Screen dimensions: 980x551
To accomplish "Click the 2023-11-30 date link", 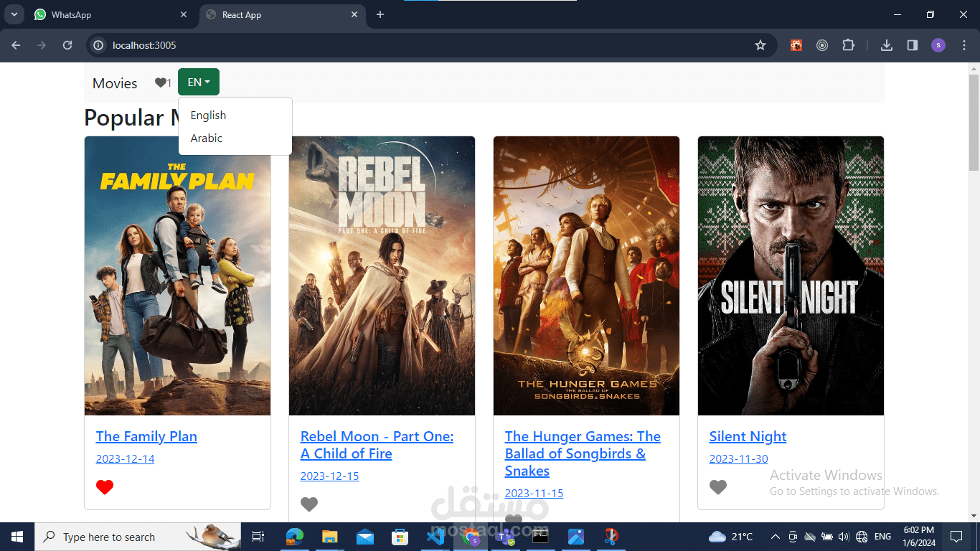I will [738, 459].
